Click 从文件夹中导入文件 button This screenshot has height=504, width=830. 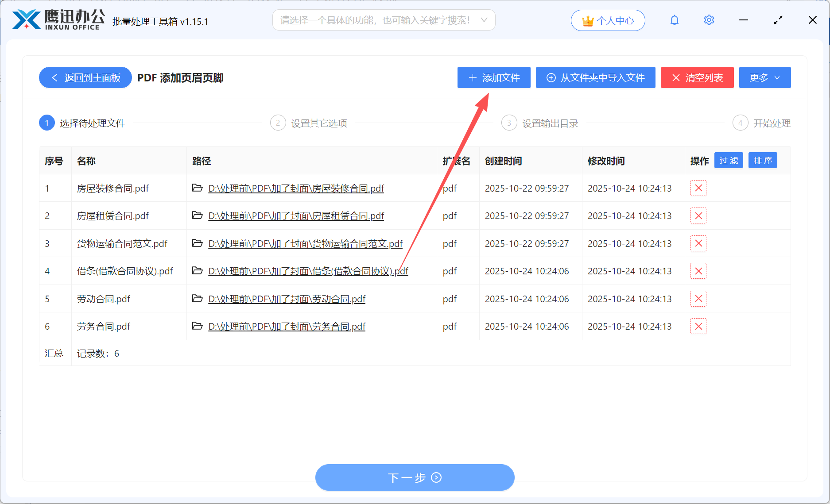coord(595,78)
